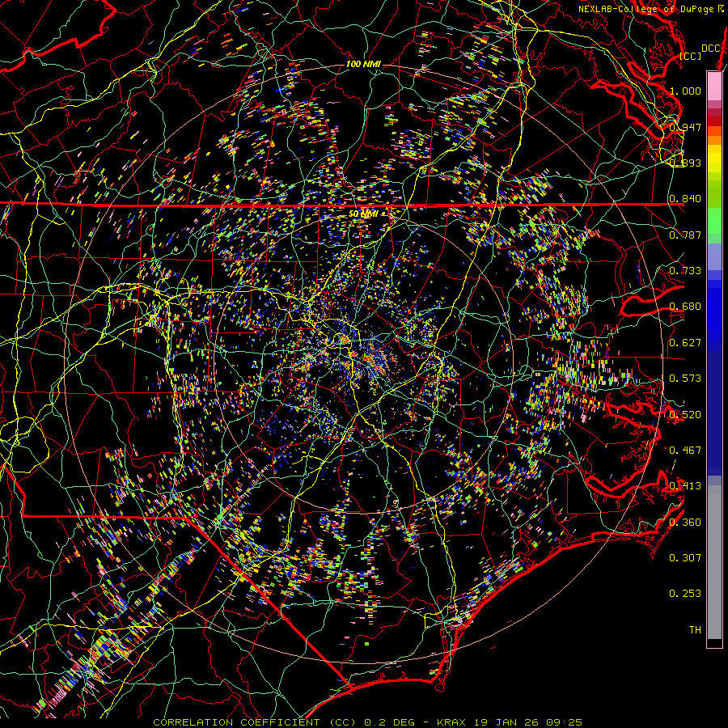The width and height of the screenshot is (728, 728).
Task: Click the KRAX radar site identifier
Action: 451,722
